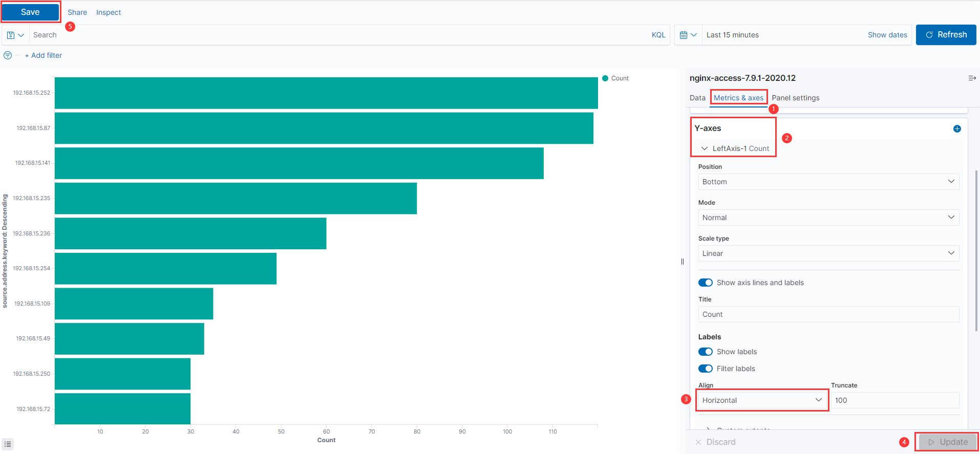Click the nginx-access-7.9.1-2020.12 index title

742,78
